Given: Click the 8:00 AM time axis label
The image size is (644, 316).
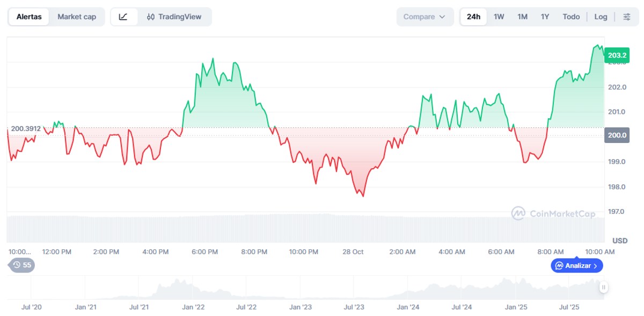Looking at the screenshot, I should pyautogui.click(x=551, y=252).
